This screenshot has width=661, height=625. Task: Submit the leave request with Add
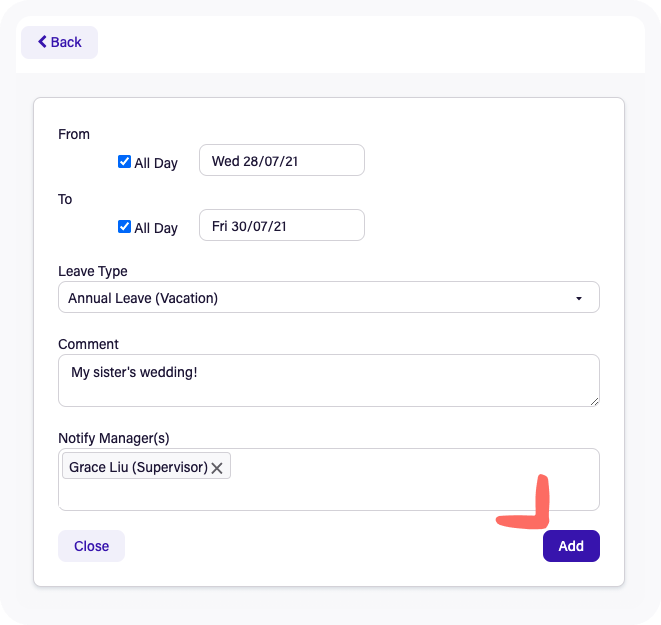(x=571, y=546)
